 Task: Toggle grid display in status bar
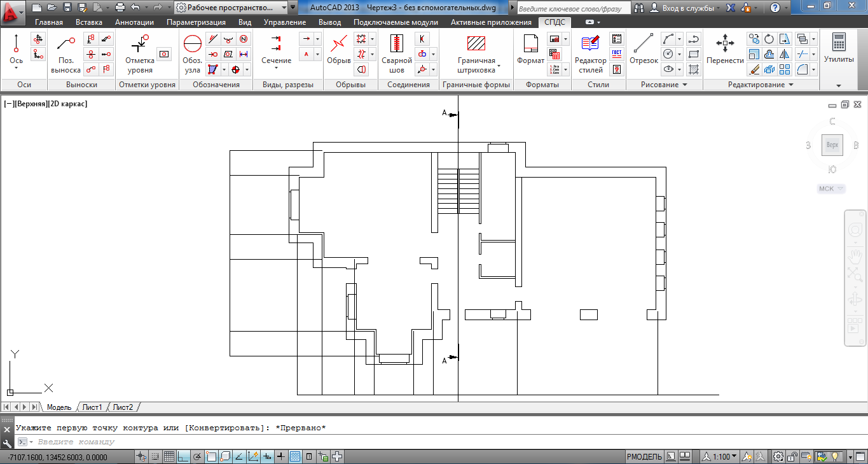click(x=169, y=456)
